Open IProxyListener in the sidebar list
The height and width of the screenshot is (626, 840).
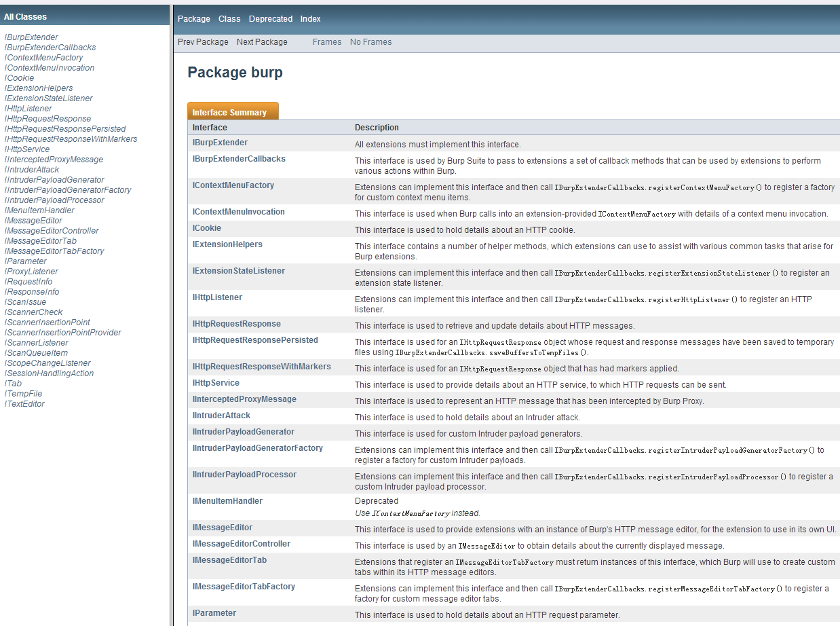(31, 272)
